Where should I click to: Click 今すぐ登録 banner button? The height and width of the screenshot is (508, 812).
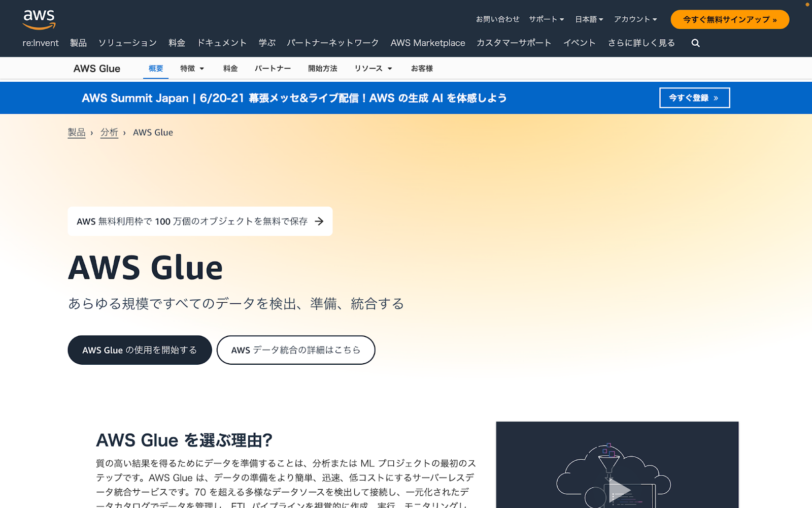coord(694,98)
